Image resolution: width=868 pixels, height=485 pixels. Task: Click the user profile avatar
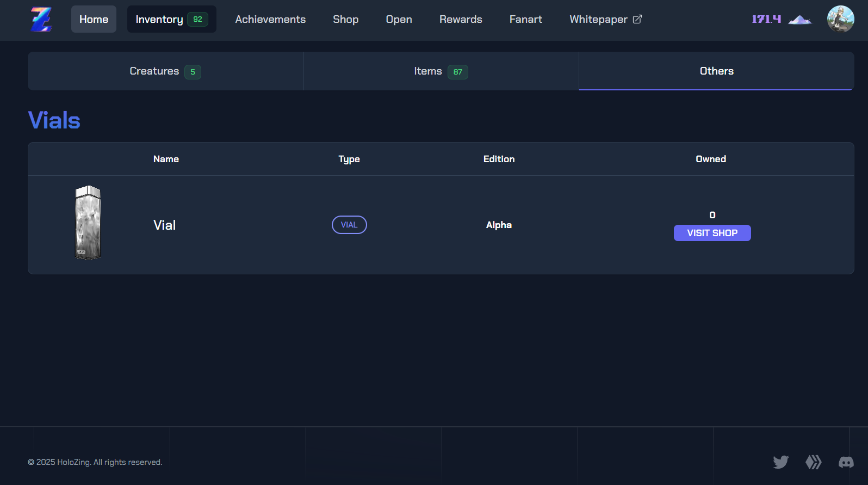pyautogui.click(x=840, y=19)
